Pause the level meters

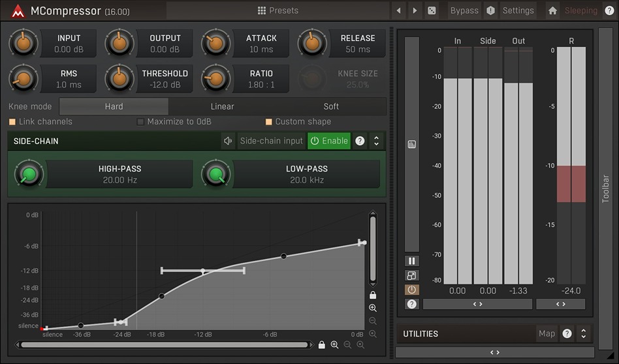(x=411, y=261)
